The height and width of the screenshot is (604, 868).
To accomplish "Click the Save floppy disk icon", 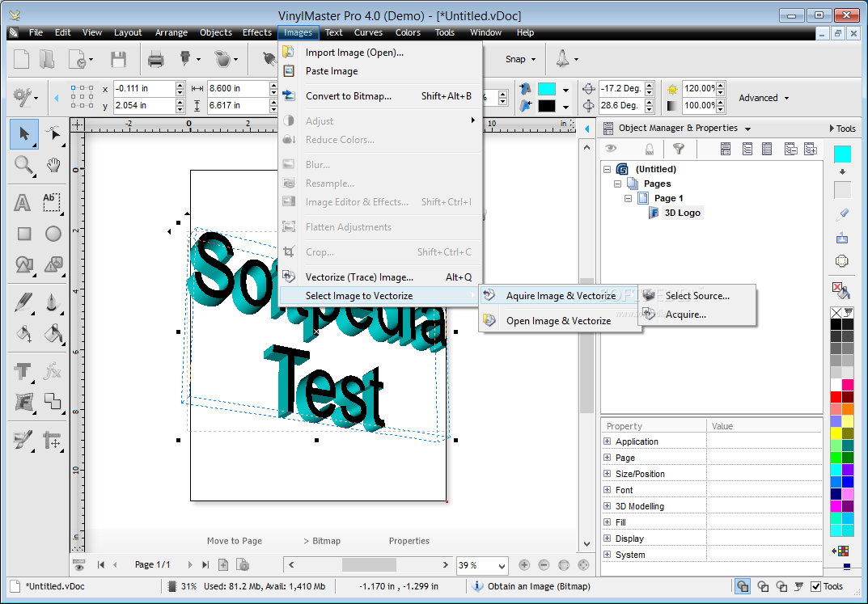I will tap(118, 59).
